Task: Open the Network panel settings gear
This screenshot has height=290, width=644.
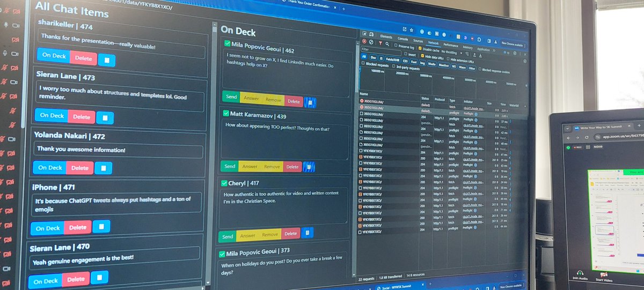Action: click(525, 61)
